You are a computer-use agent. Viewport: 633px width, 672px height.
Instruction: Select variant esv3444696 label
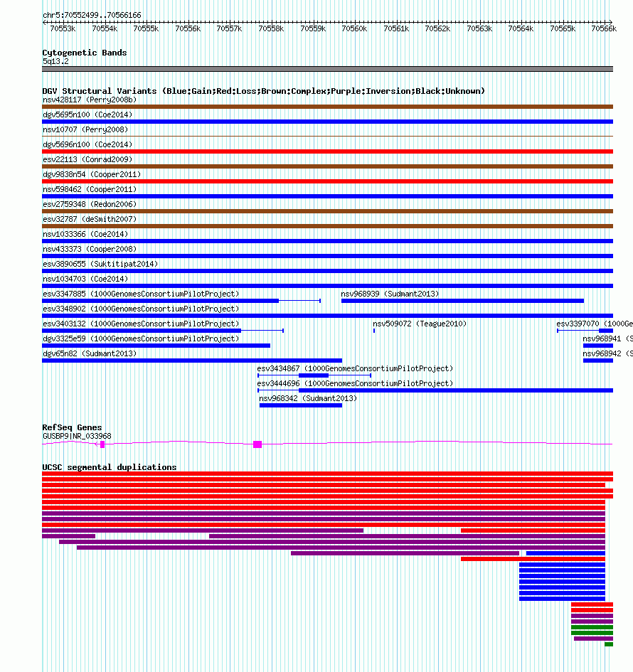coord(355,383)
